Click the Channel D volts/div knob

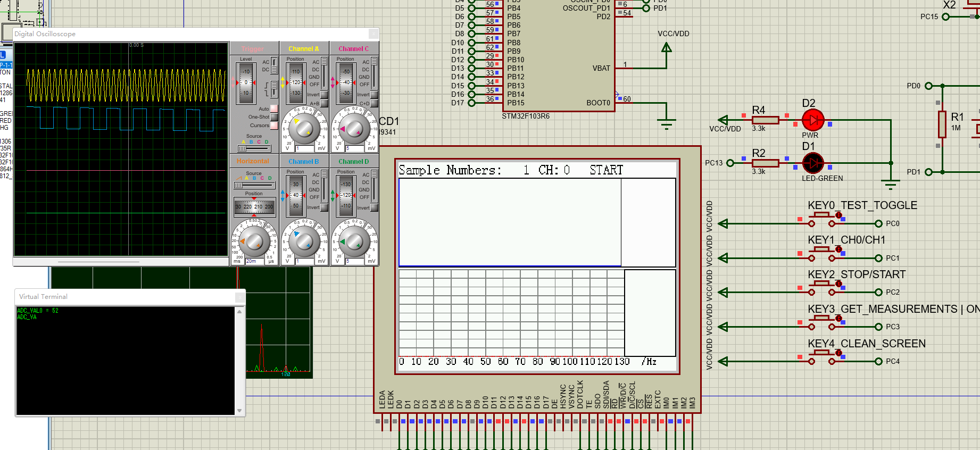(354, 241)
